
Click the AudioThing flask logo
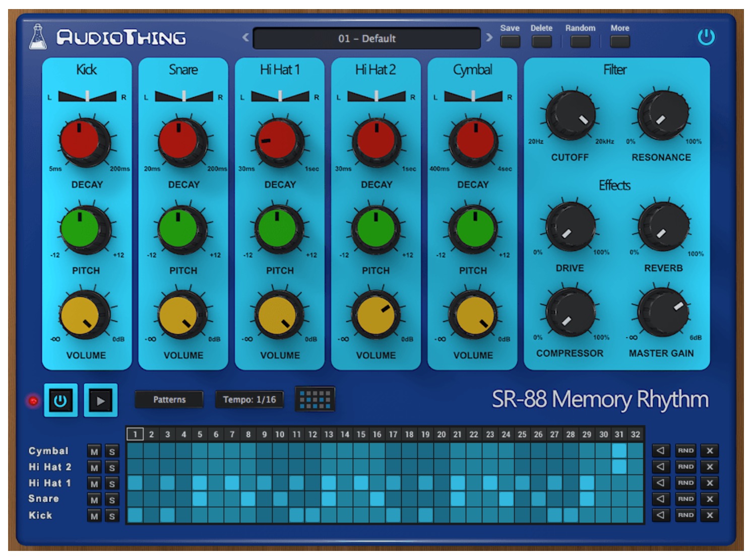coord(38,37)
